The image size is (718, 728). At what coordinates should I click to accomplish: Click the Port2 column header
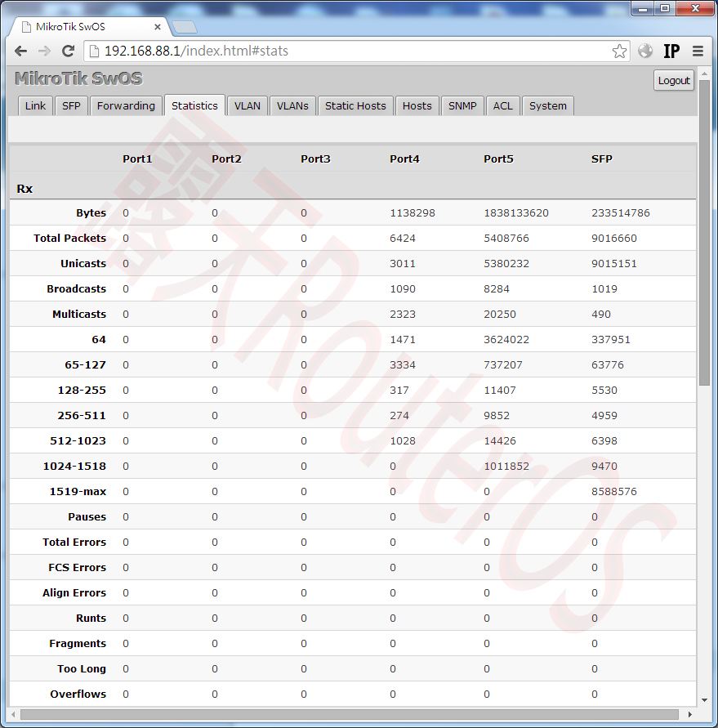tap(226, 159)
